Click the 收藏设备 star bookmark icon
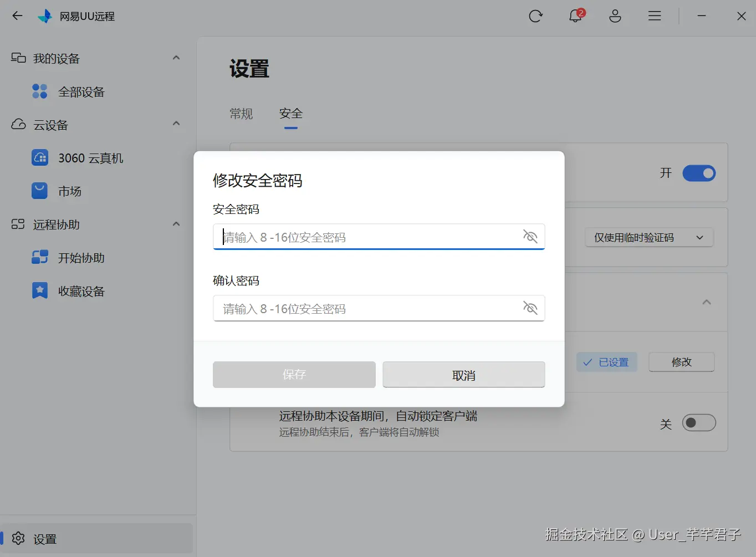Screen dimensions: 756x557 coord(40,291)
